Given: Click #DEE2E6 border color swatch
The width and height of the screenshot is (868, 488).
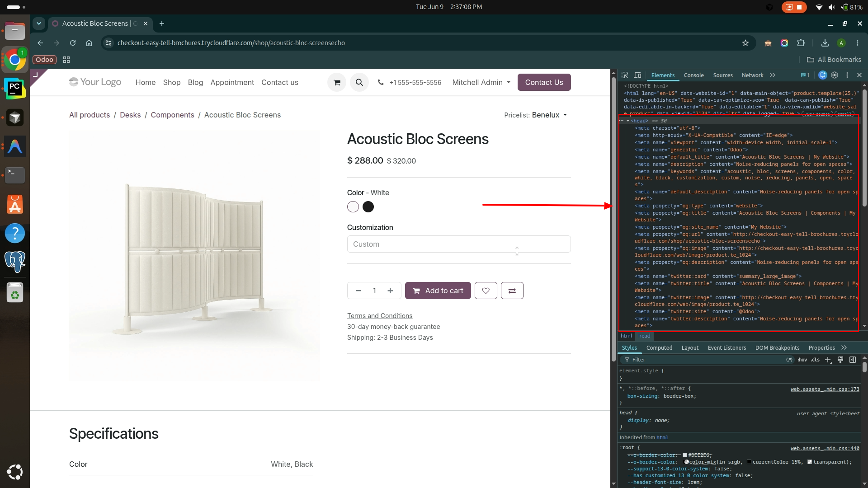Looking at the screenshot, I should coord(685,455).
